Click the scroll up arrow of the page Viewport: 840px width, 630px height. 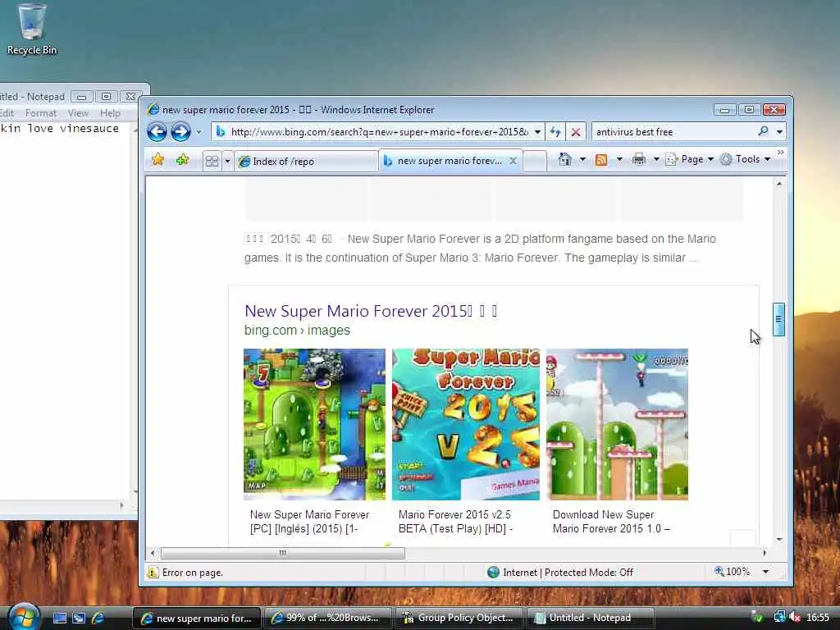pos(779,184)
